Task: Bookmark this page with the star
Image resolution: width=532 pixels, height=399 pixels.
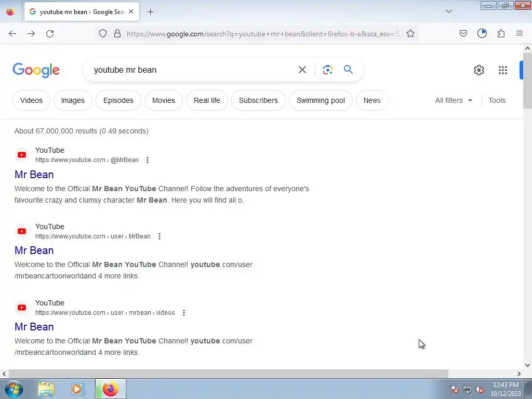Action: pyautogui.click(x=410, y=33)
